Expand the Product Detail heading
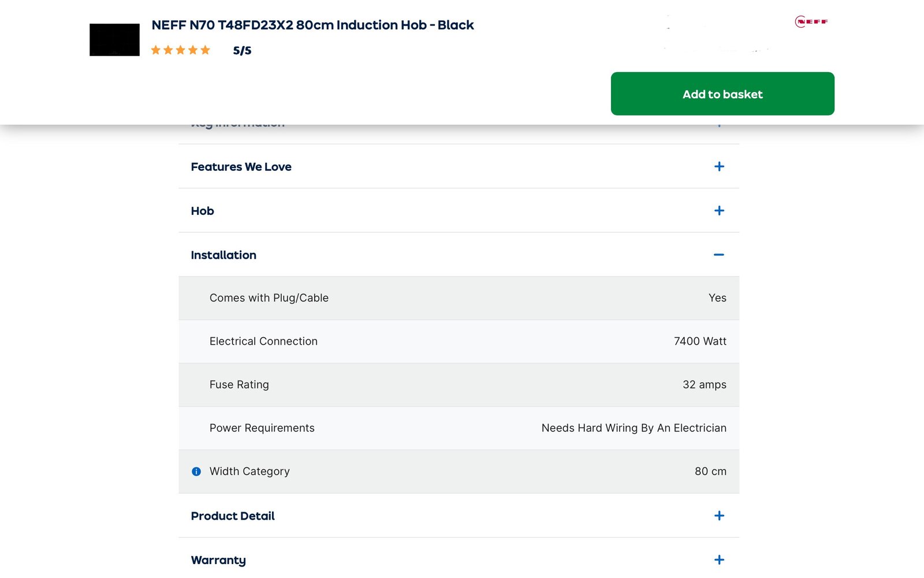This screenshot has width=924, height=578. [x=233, y=516]
